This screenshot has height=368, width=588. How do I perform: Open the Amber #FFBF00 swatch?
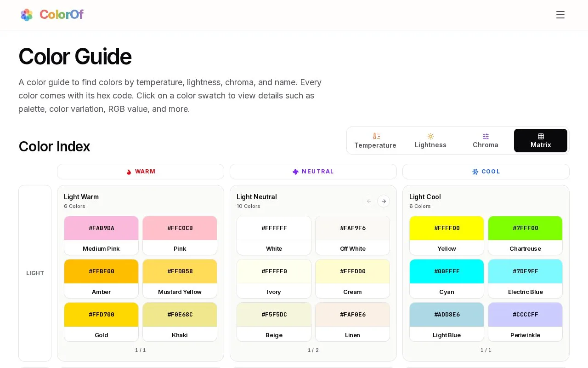(x=101, y=279)
